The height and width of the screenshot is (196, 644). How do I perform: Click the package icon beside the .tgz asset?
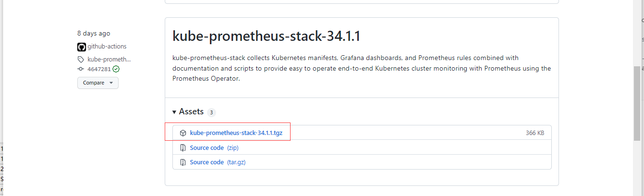point(183,133)
